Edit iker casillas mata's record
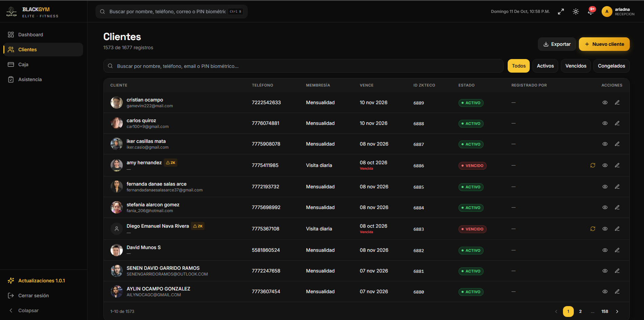644x320 pixels. click(617, 144)
